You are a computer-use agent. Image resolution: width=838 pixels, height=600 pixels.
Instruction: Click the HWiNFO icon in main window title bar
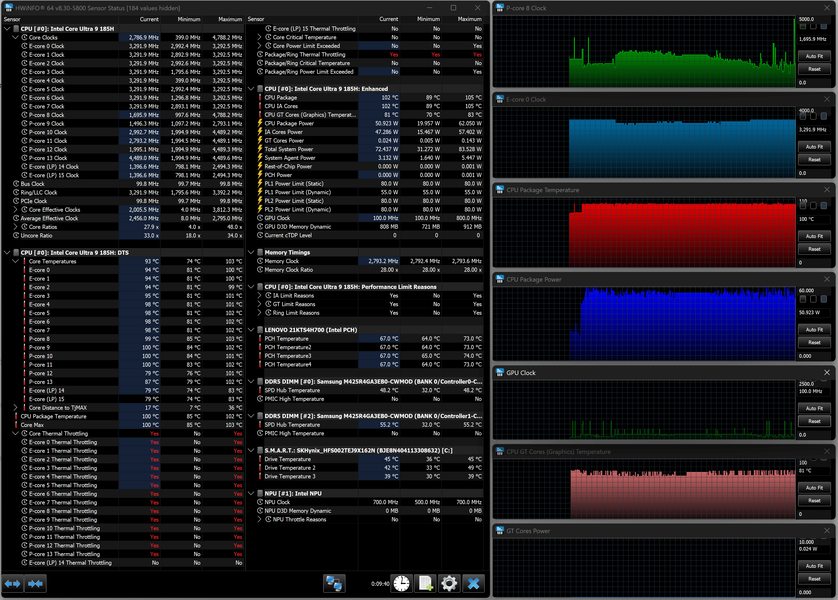pyautogui.click(x=8, y=7)
